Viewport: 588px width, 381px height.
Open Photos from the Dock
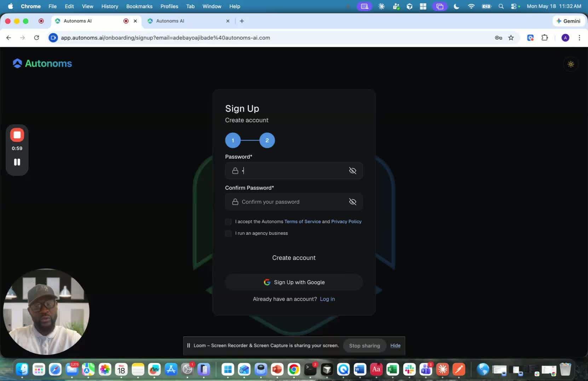tap(105, 369)
